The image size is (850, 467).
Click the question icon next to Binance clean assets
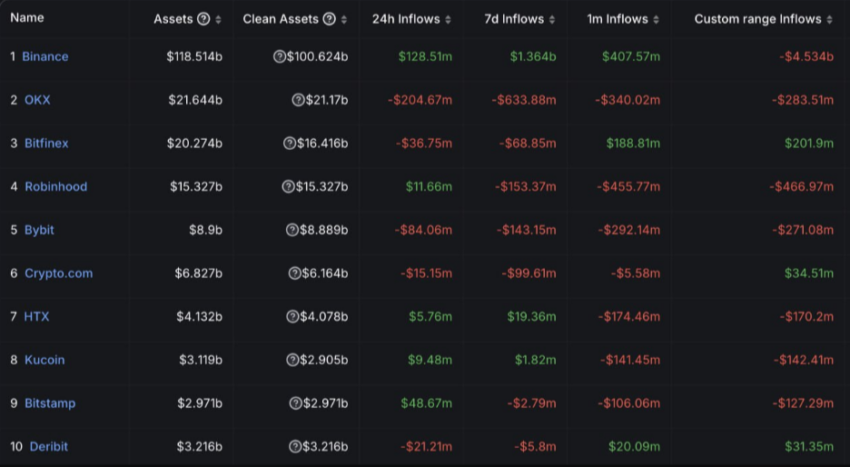click(x=279, y=57)
